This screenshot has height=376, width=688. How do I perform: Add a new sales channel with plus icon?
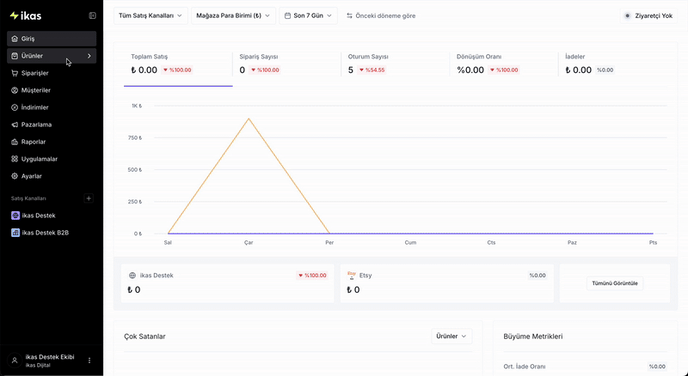click(89, 198)
